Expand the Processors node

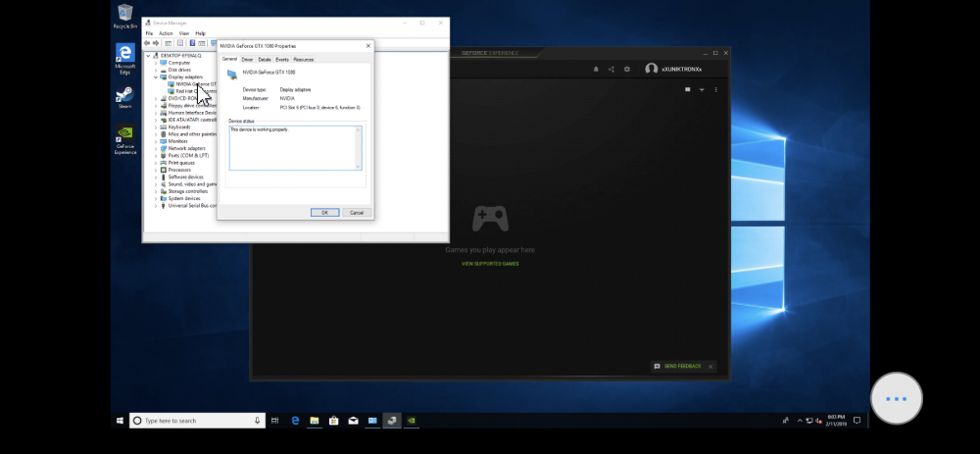click(x=156, y=170)
